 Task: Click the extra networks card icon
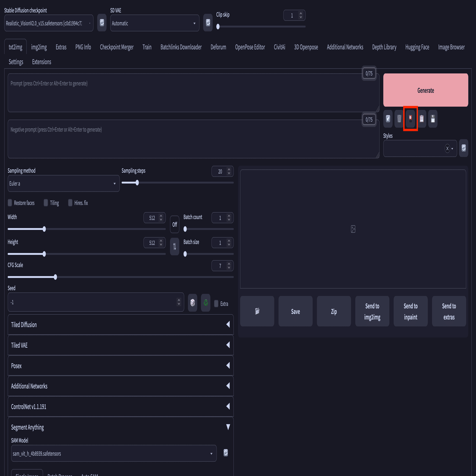pyautogui.click(x=410, y=119)
